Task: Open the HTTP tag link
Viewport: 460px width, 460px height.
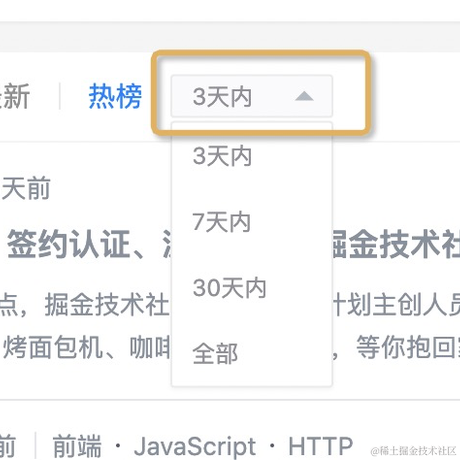Action: coord(320,446)
